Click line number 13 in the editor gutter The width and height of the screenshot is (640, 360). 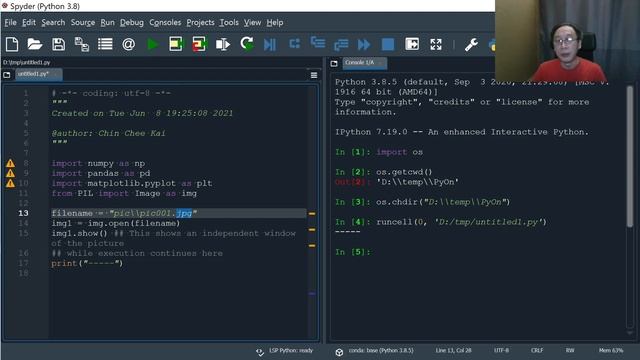click(x=24, y=213)
